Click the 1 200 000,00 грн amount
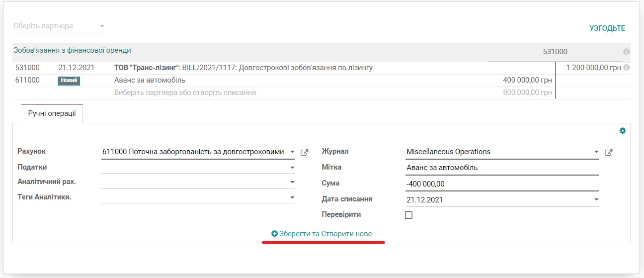Image resolution: width=644 pixels, height=278 pixels. pos(593,68)
